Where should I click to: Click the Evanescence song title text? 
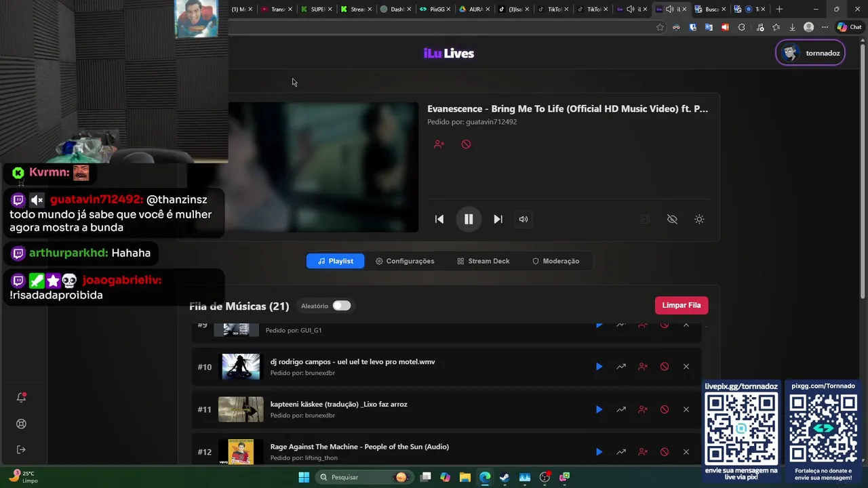click(568, 109)
